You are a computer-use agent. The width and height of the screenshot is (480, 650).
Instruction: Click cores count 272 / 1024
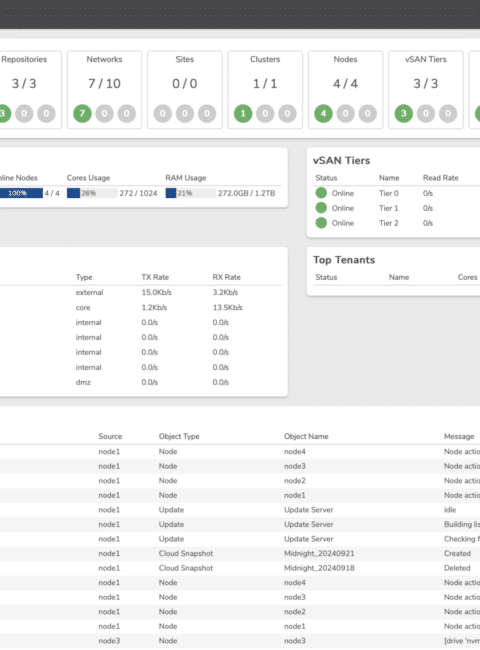(x=138, y=193)
